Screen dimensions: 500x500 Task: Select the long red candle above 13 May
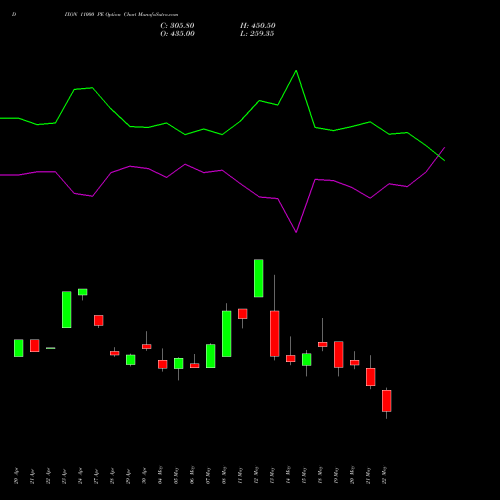click(274, 334)
